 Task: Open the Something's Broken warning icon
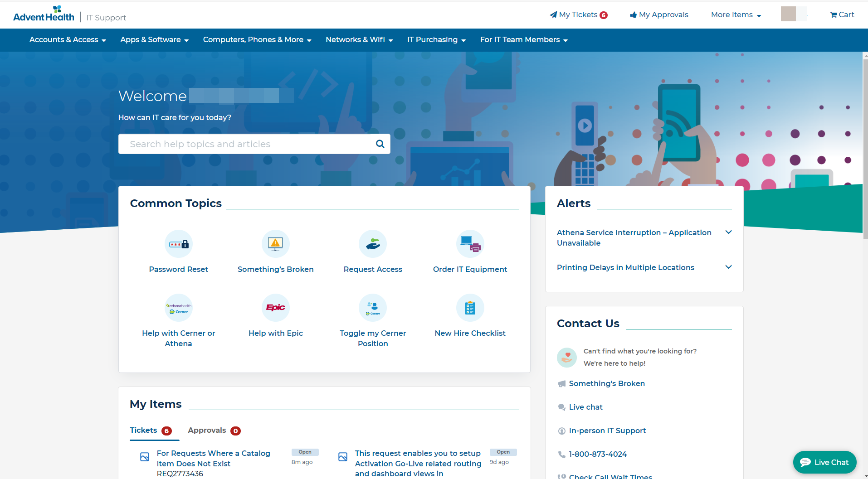pyautogui.click(x=275, y=244)
